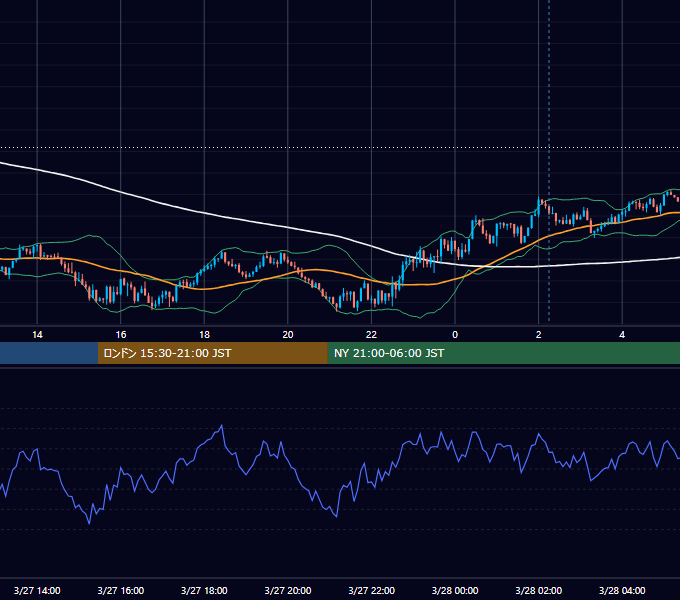Click the vertical dotted crosshair line after hour 2

[549, 160]
